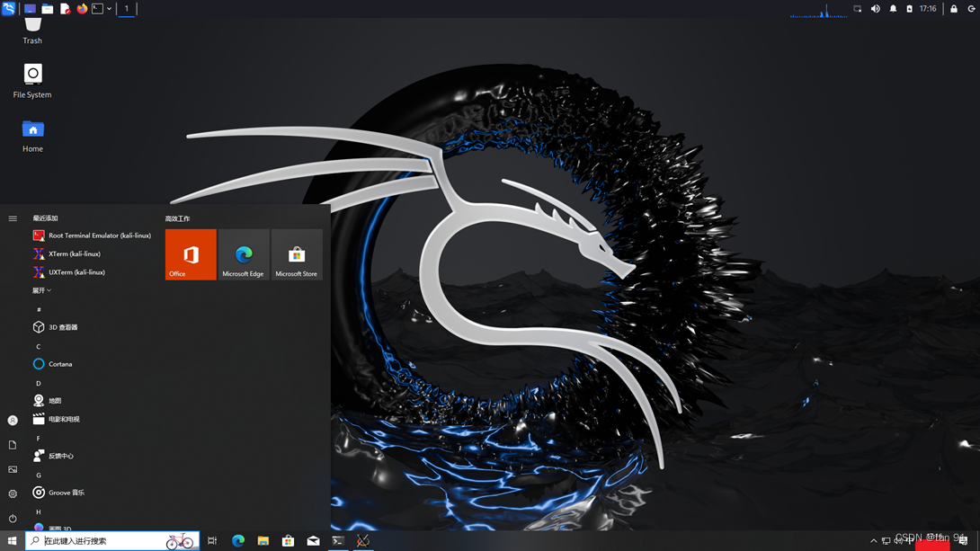Click the log out icon in top panel
980x551 pixels.
(x=971, y=9)
